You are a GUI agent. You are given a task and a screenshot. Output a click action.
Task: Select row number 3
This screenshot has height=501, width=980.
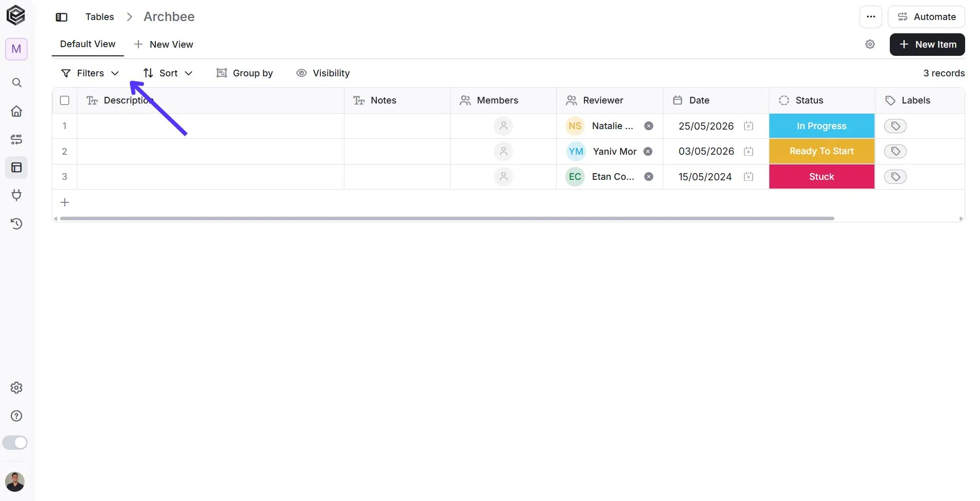point(65,177)
